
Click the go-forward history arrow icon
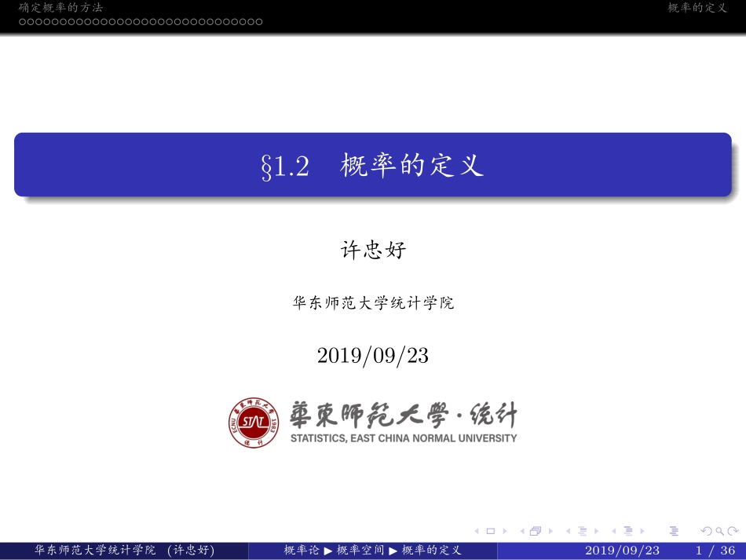coord(733,530)
